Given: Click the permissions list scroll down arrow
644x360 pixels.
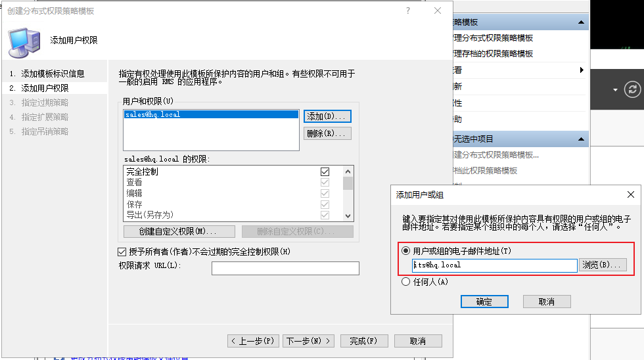Looking at the screenshot, I should tap(348, 216).
